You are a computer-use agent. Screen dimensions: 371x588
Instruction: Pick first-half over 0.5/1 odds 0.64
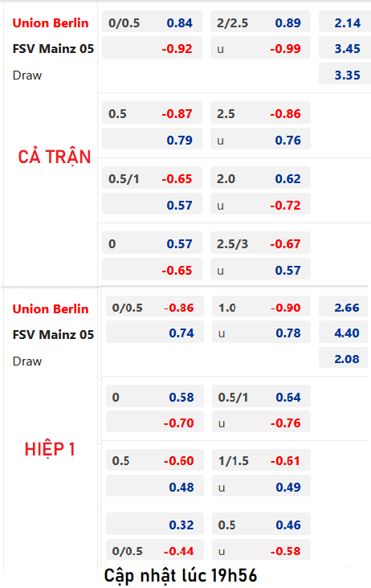coord(261,397)
